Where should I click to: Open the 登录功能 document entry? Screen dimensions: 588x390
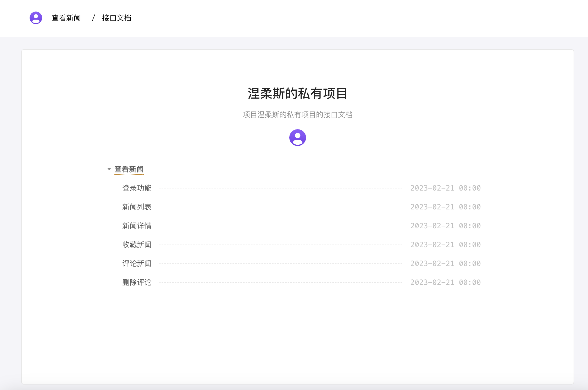click(137, 188)
